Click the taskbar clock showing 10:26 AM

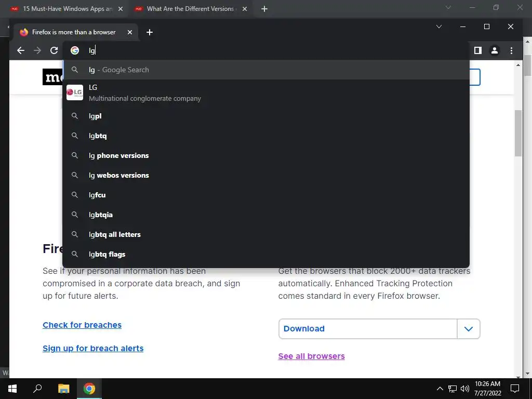tap(487, 389)
